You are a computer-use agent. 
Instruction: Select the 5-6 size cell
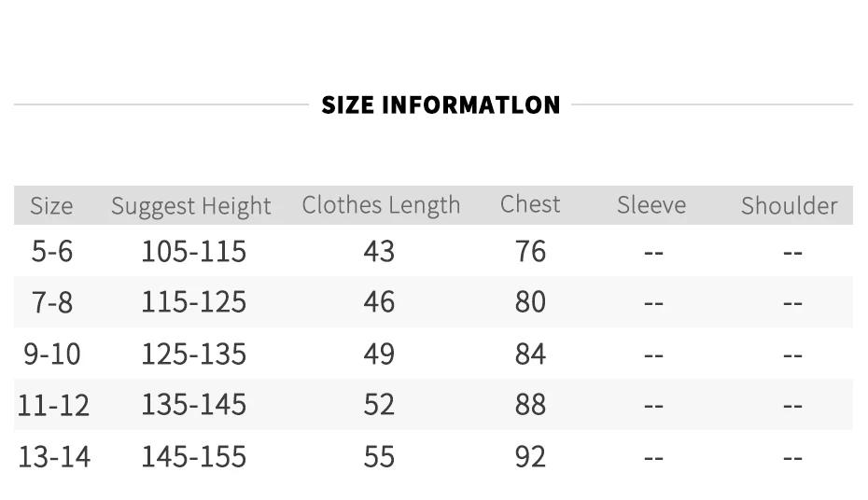tap(52, 251)
